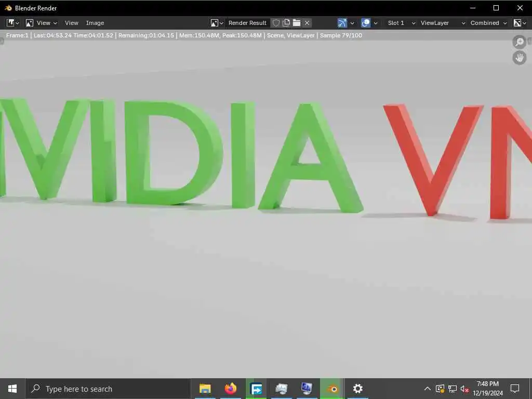Screen dimensions: 532x399
Task: Open the Slot 1 render slot dropdown
Action: pos(401,23)
